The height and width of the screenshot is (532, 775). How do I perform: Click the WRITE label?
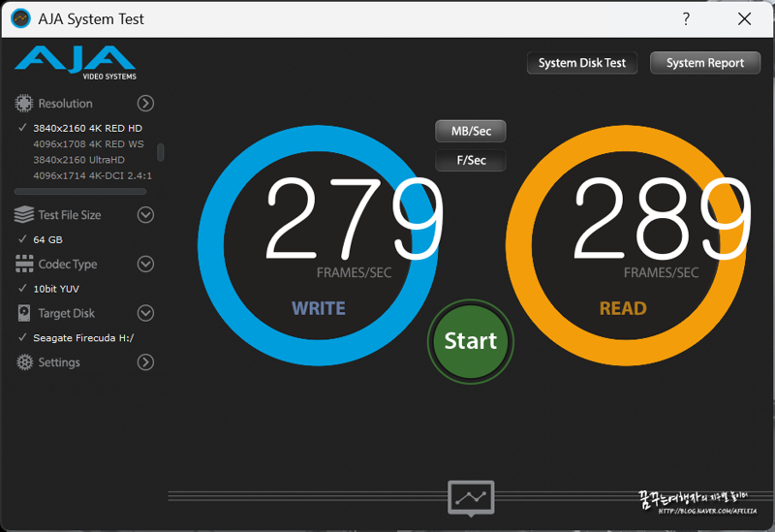click(319, 308)
